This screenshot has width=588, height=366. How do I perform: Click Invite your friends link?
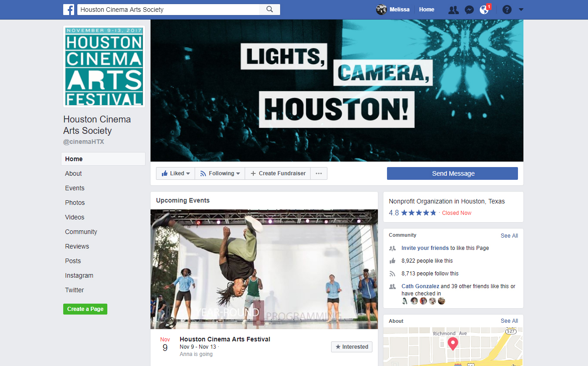(x=425, y=248)
